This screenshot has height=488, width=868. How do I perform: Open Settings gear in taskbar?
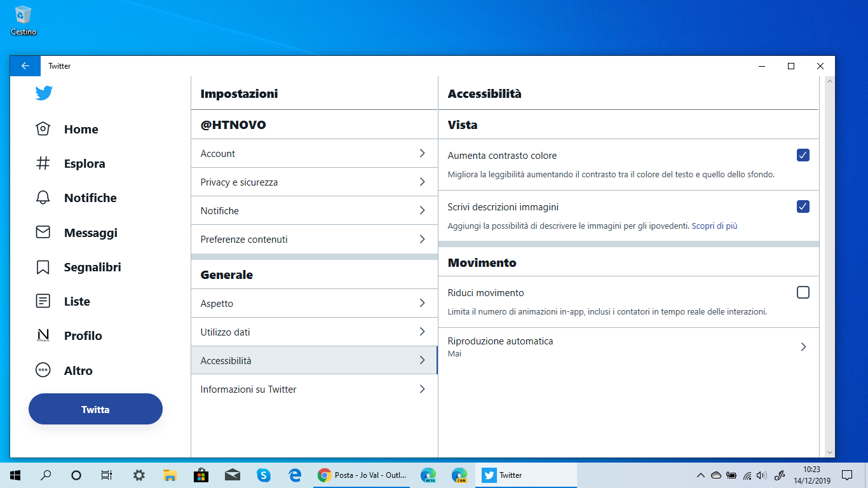click(139, 475)
